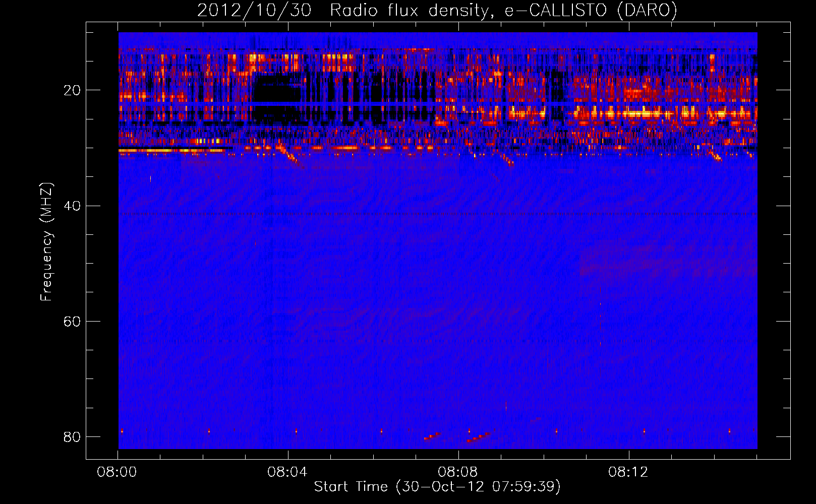816x504 pixels.
Task: Click the 08:12 time tick label
Action: [628, 472]
